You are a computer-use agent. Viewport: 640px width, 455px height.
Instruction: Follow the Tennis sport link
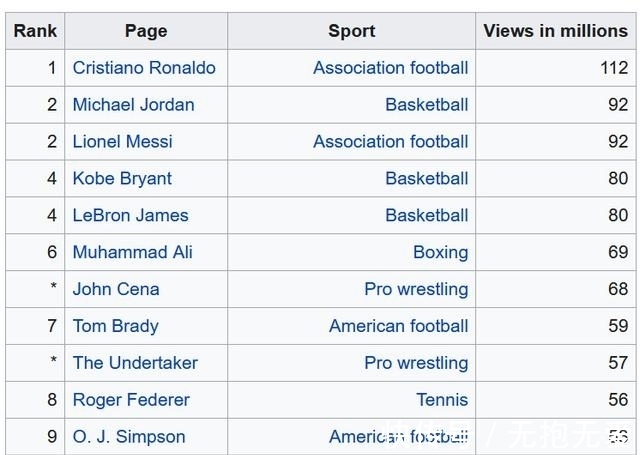pos(442,401)
